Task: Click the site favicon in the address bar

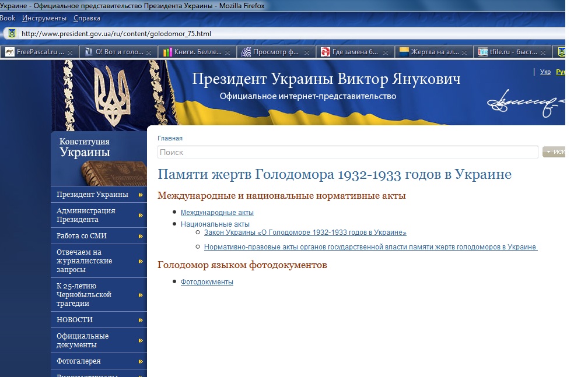Action: [x=12, y=34]
